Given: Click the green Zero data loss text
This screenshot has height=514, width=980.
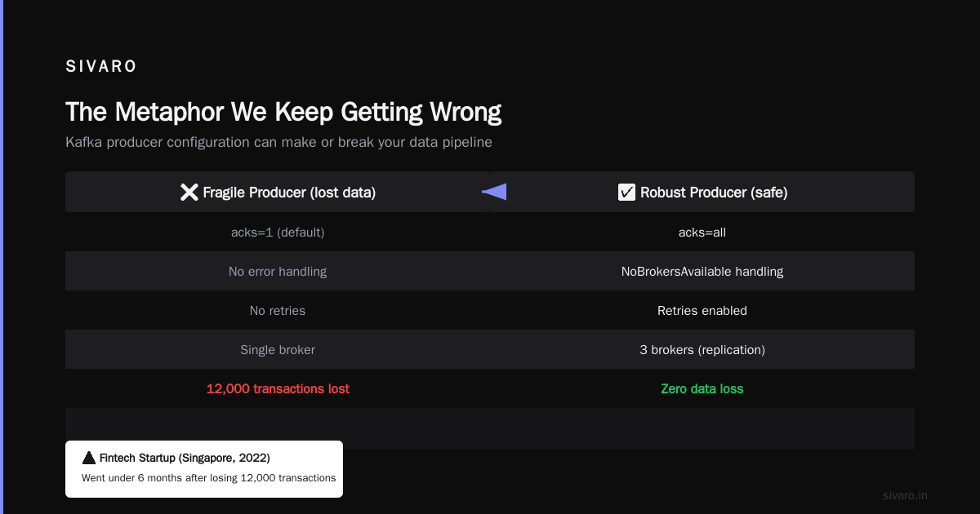Looking at the screenshot, I should coord(702,389).
